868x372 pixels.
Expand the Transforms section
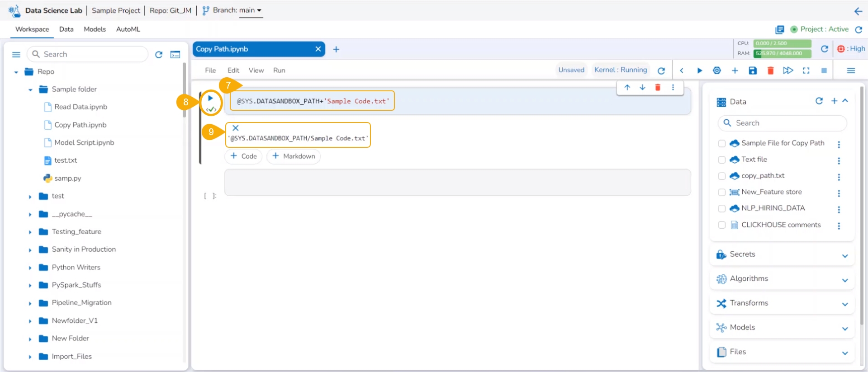point(845,305)
